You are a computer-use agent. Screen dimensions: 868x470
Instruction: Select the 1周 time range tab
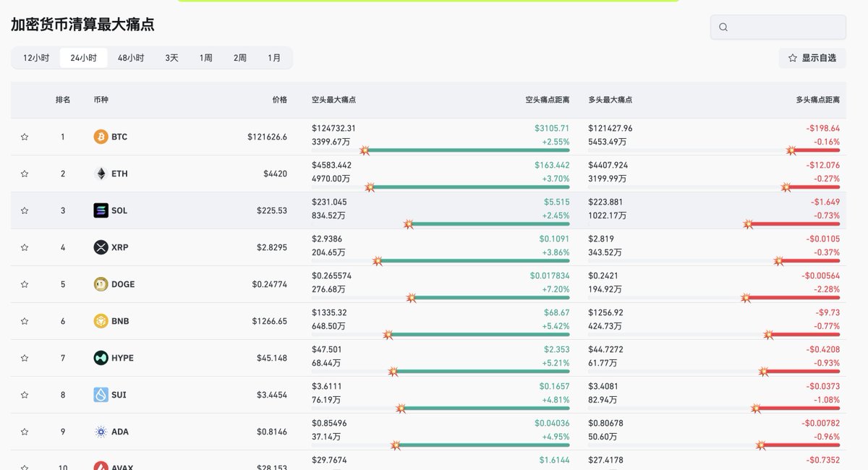tap(206, 58)
